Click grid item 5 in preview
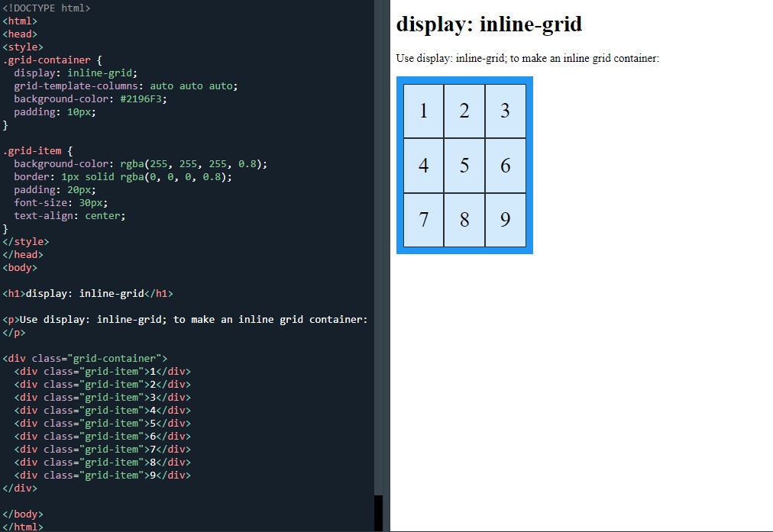The width and height of the screenshot is (773, 532). click(x=464, y=166)
